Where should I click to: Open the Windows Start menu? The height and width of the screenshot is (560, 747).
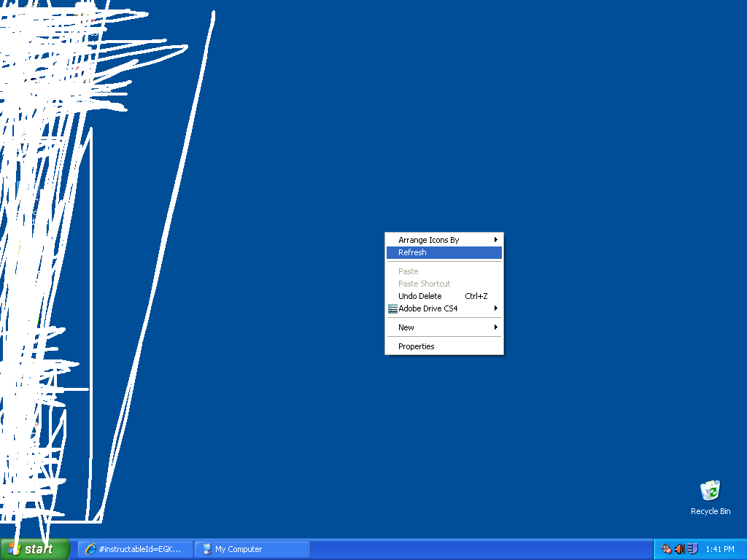click(x=34, y=549)
